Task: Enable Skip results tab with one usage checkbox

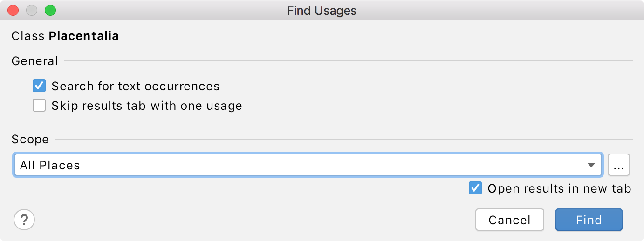Action: (39, 105)
